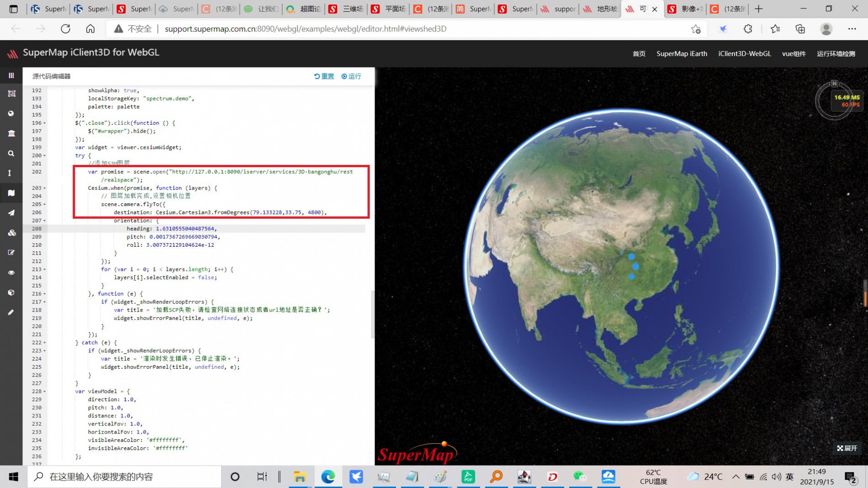Select the folded map sidebar icon
The height and width of the screenshot is (488, 868).
pos(11,193)
